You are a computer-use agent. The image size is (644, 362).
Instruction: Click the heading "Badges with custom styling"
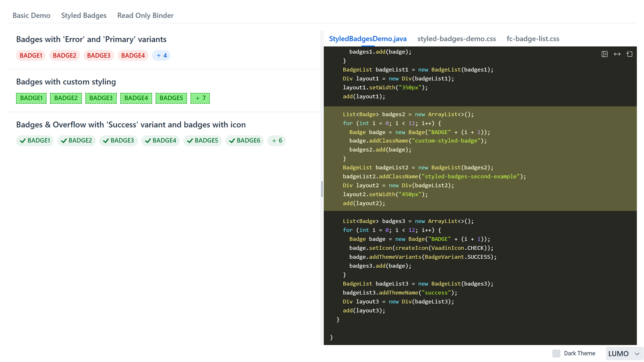click(66, 82)
